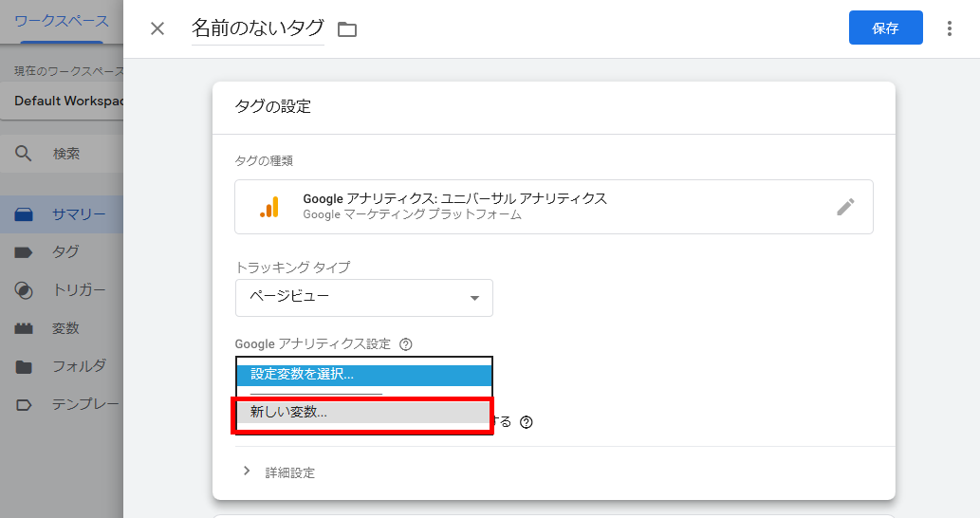This screenshot has width=980, height=518.
Task: Click the pencil icon to edit tag type
Action: (845, 207)
